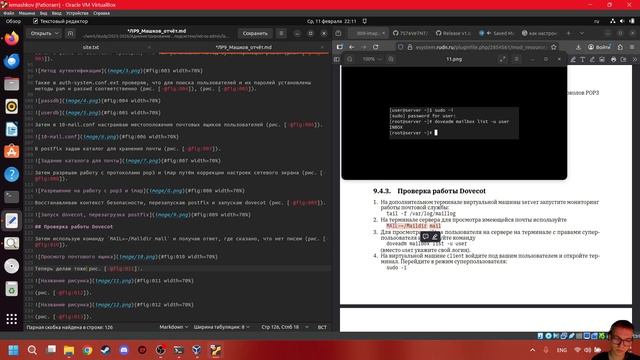Open Steam from the Windows taskbar

105,350
